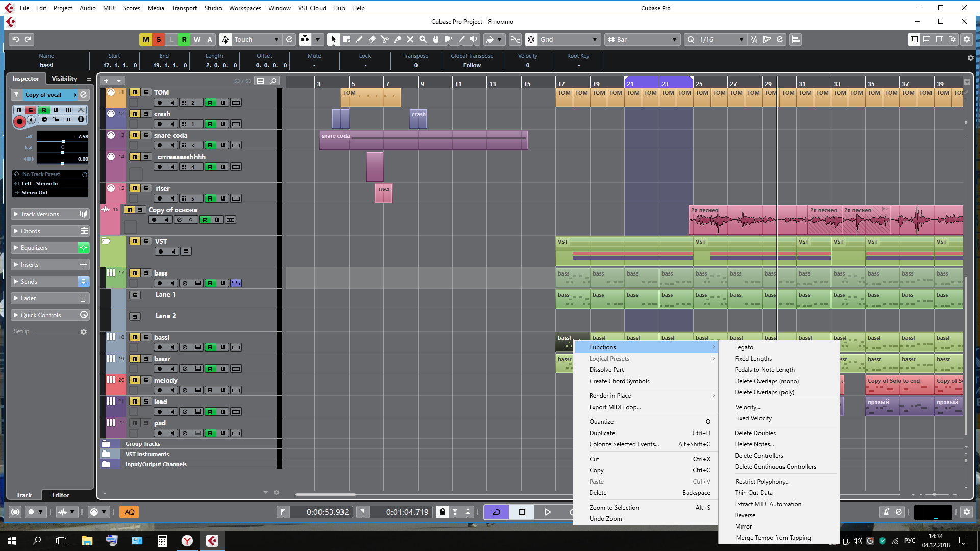Expand the Equalizers inspector section

coord(34,248)
